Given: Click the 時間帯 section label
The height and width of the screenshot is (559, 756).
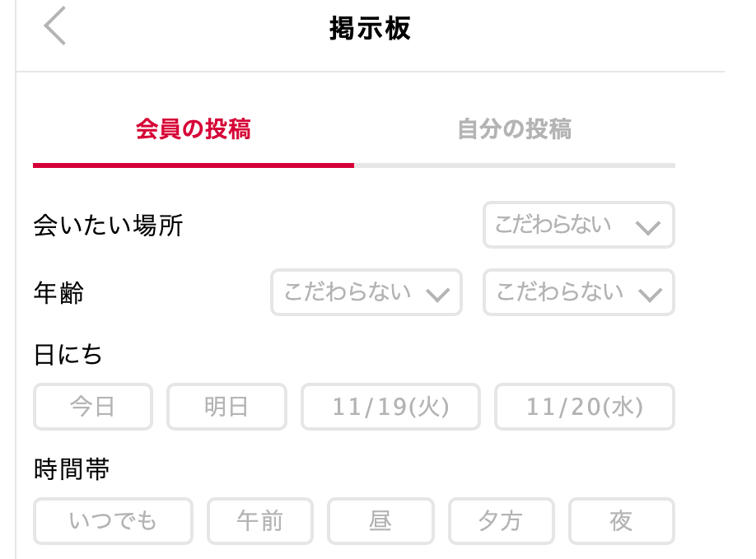Looking at the screenshot, I should pyautogui.click(x=72, y=470).
